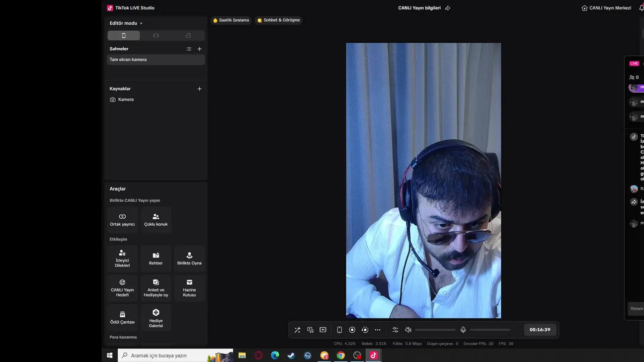Click the phone orientation icon in toolbar

(x=339, y=330)
